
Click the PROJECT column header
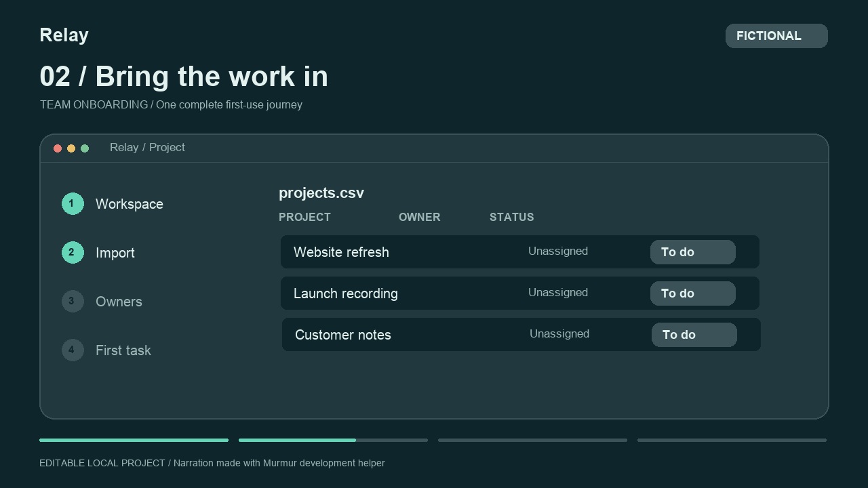pyautogui.click(x=304, y=217)
